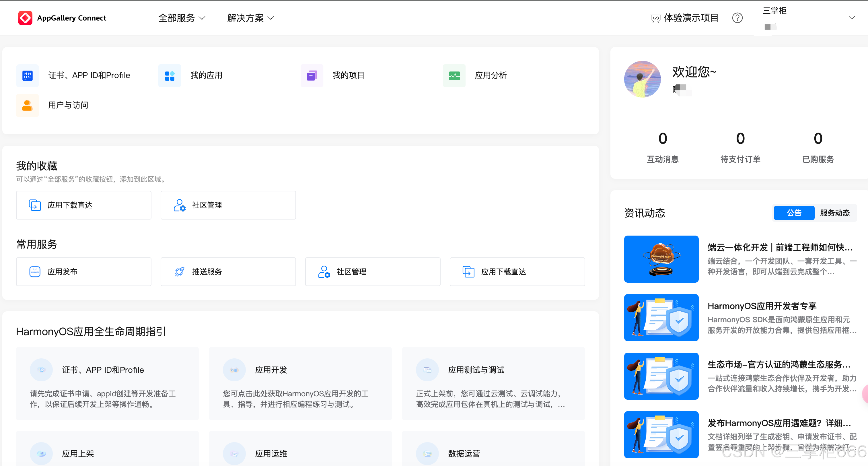Viewport: 868px width, 466px height.
Task: Click the 应用开发 card description text
Action: [x=296, y=399]
